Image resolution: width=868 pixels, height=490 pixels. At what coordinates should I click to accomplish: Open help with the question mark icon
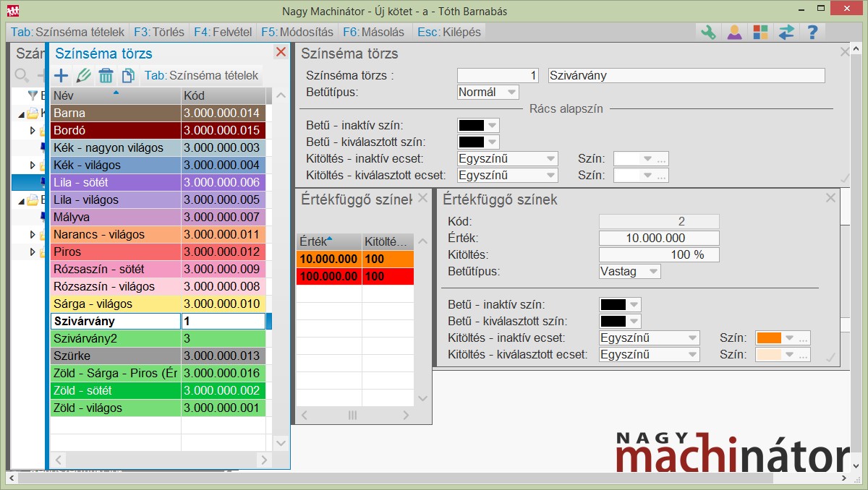click(x=812, y=32)
